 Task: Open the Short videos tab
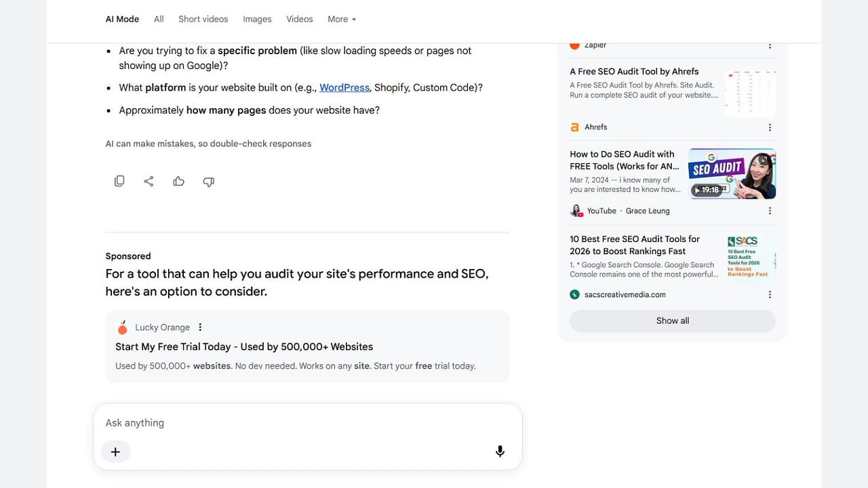(203, 19)
